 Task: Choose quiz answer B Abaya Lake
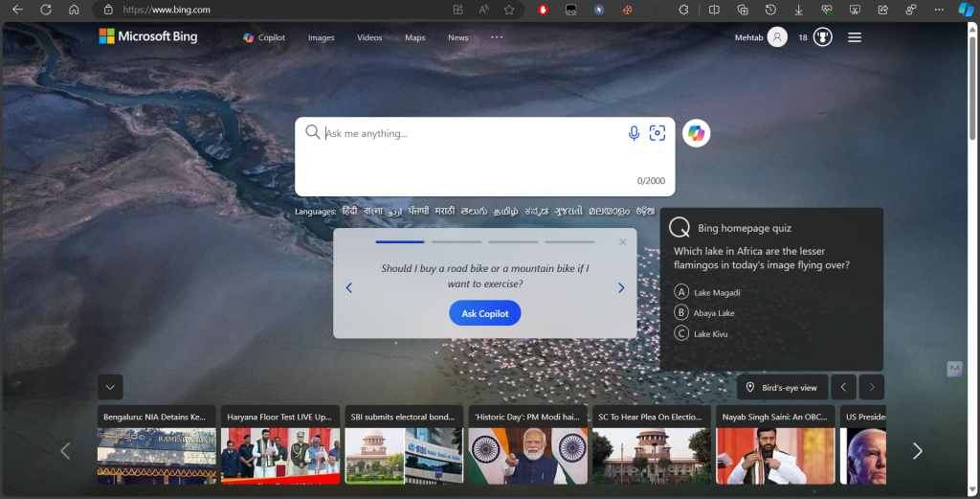[681, 312]
